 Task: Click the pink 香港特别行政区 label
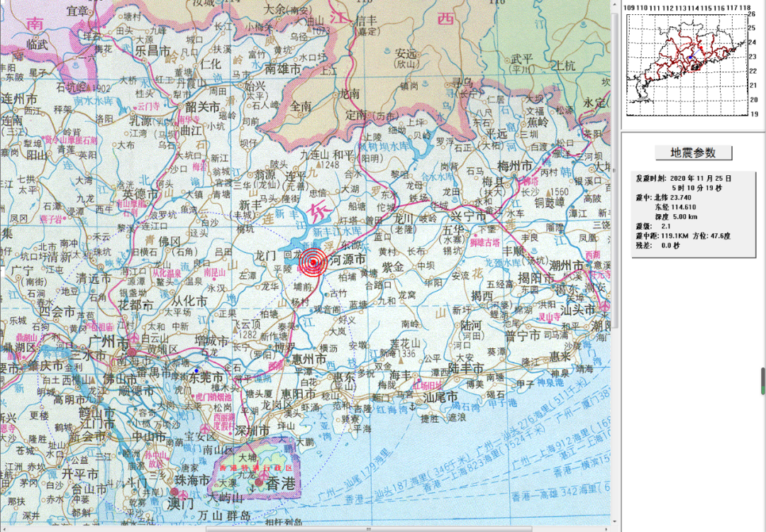[x=255, y=469]
